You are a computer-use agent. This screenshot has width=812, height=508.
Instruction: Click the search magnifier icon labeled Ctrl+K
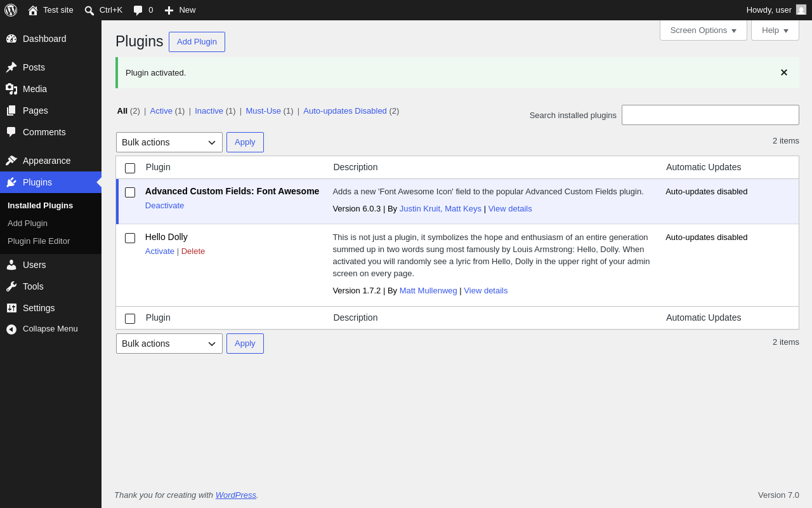pos(89,10)
